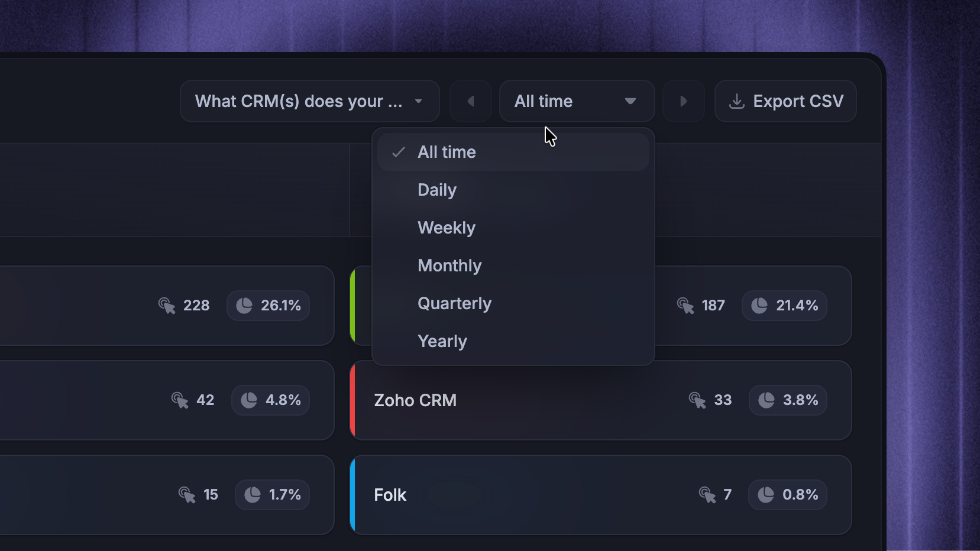Image resolution: width=980 pixels, height=551 pixels.
Task: Pick Monthly from the dropdown list
Action: (513, 265)
